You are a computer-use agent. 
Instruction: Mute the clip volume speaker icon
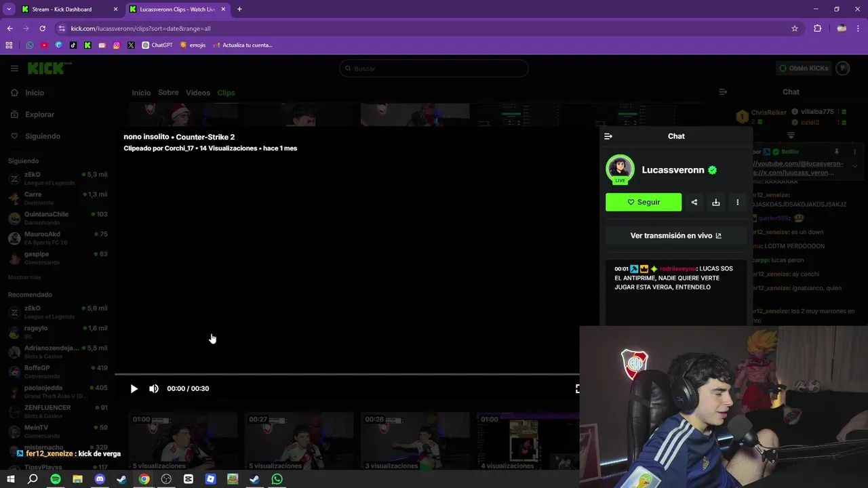click(154, 388)
